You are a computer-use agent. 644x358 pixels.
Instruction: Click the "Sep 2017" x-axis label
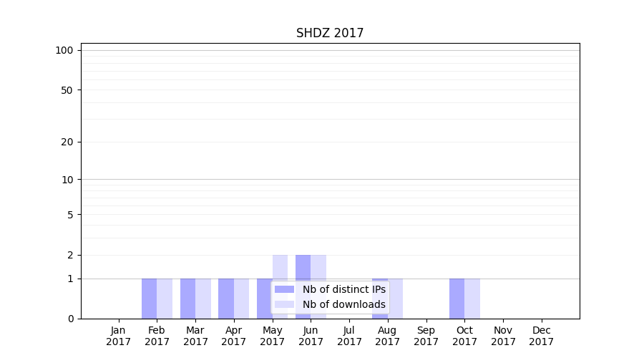point(426,336)
